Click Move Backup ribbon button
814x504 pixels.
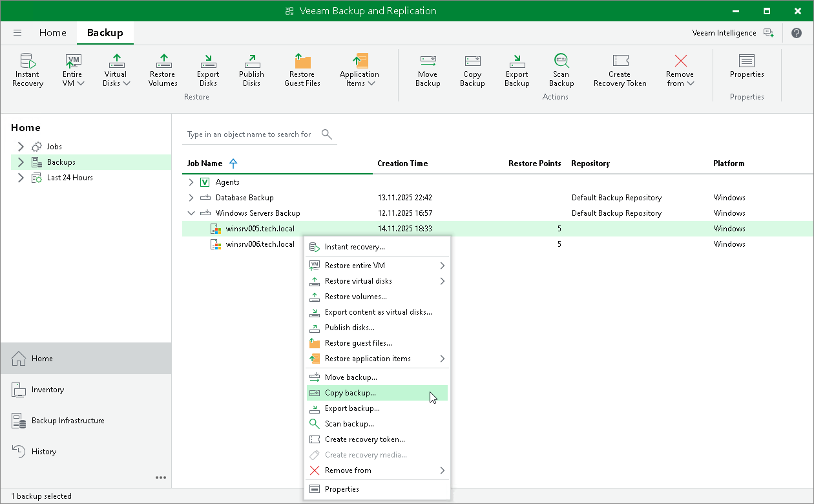pos(428,70)
